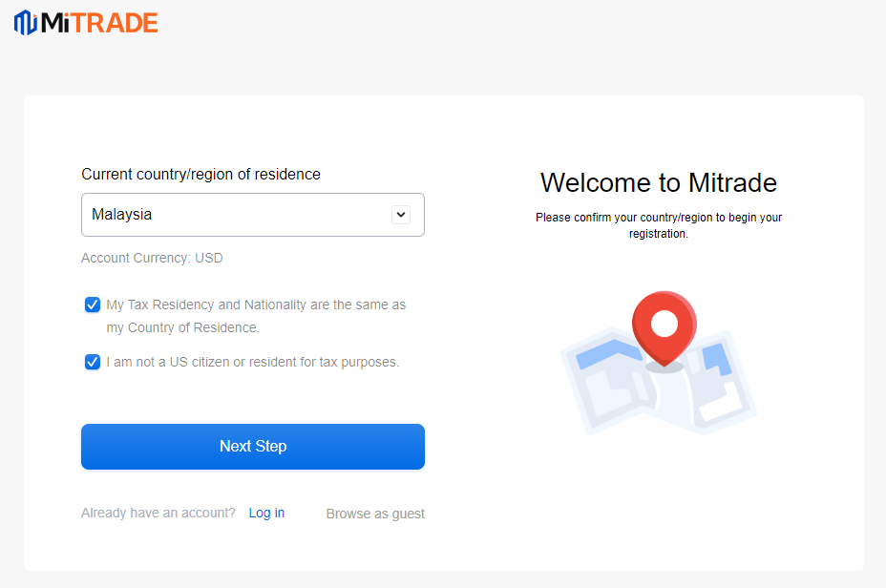Open the Log in link

(x=266, y=513)
